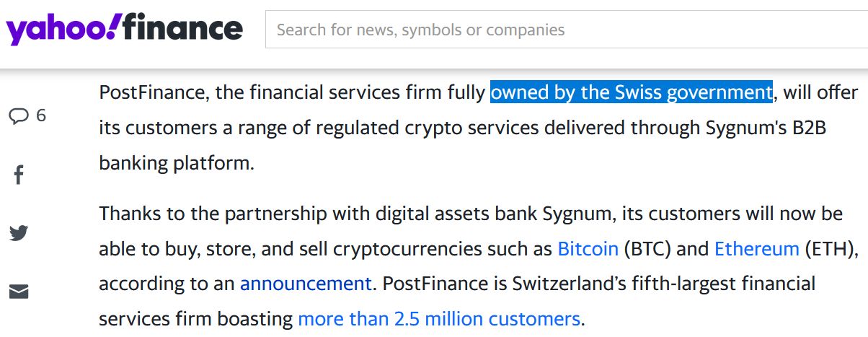868x337 pixels.
Task: Share the article via the email envelope icon
Action: click(x=19, y=292)
